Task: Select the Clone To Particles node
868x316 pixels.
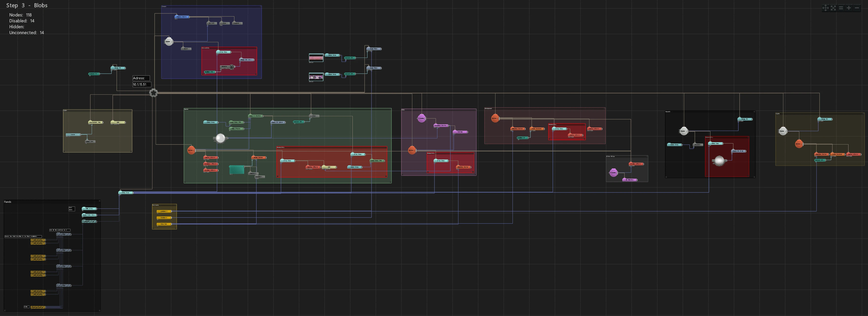Action: coord(255,116)
